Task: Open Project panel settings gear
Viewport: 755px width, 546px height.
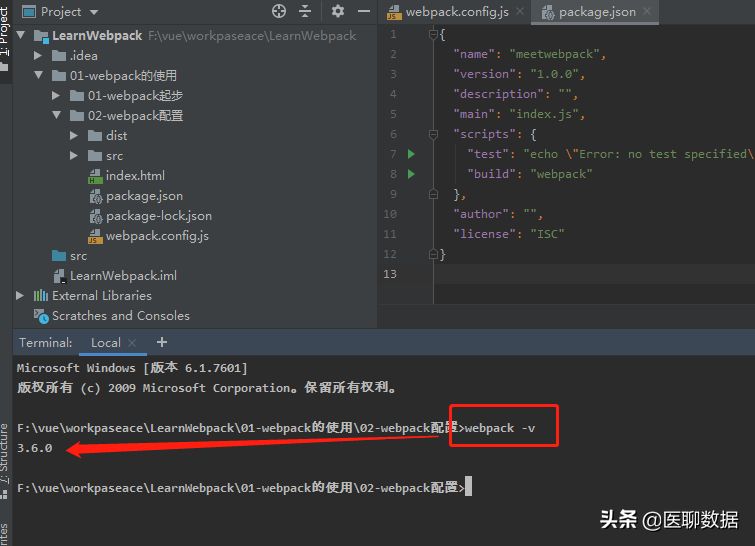Action: click(x=337, y=12)
